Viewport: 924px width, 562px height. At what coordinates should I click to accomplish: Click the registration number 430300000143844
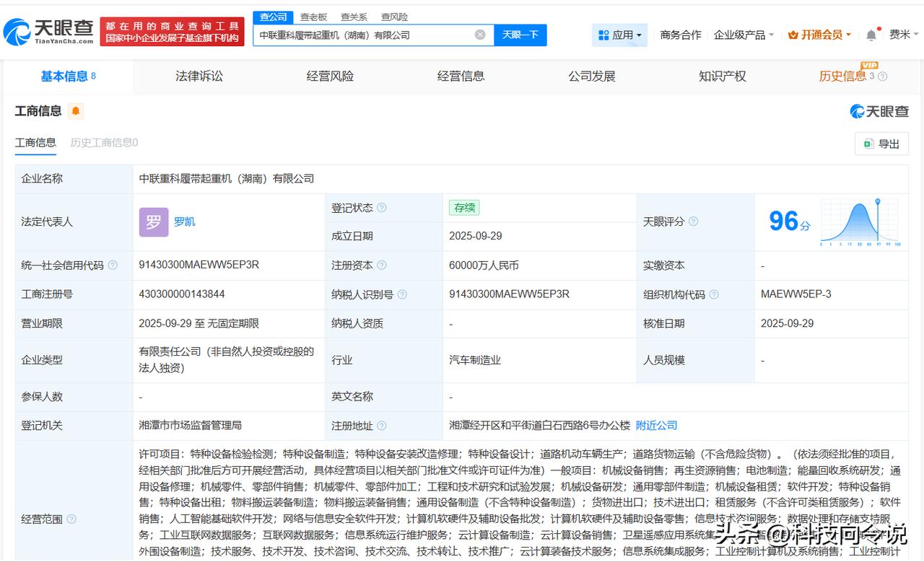(182, 294)
